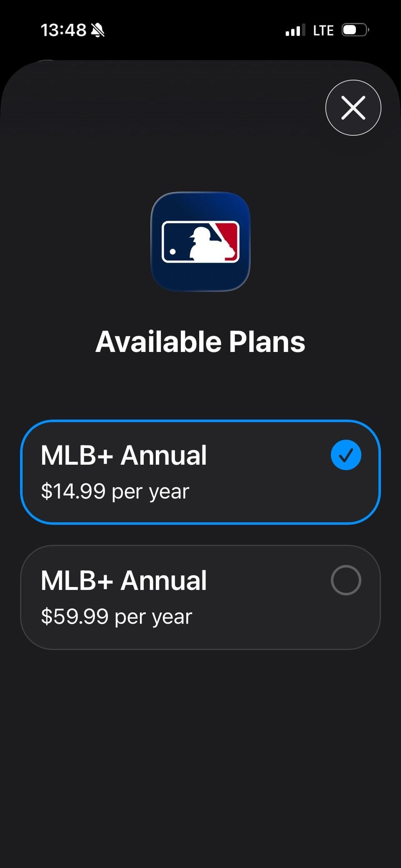Image resolution: width=401 pixels, height=868 pixels.
Task: Tap the 13:48 status bar clock
Action: point(63,30)
